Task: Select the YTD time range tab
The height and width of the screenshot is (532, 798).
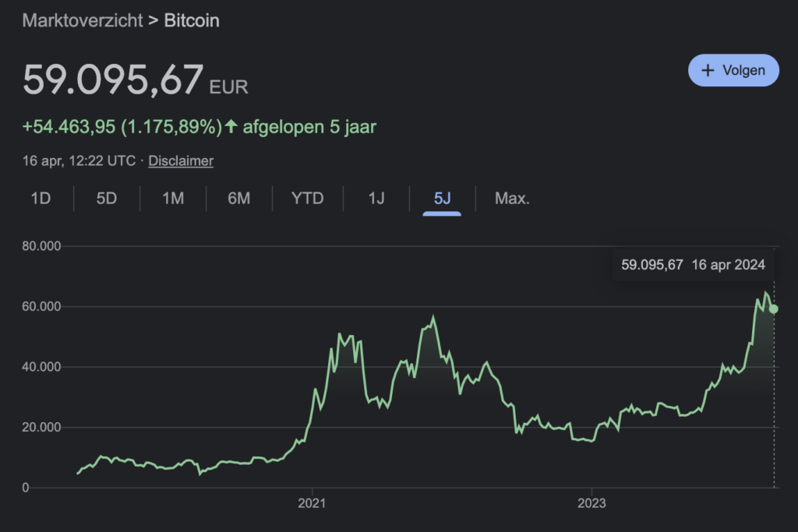Action: tap(307, 198)
